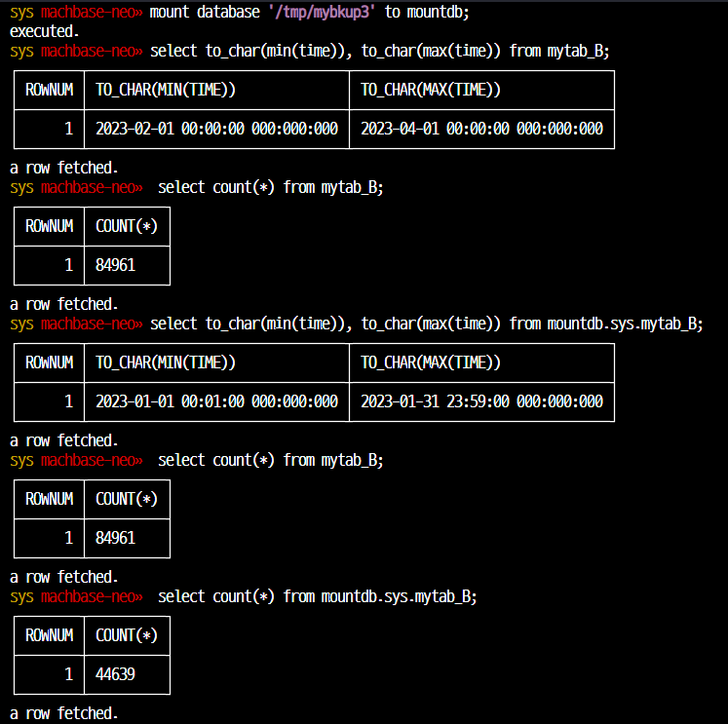Click the ROWNUM header in the last table
This screenshot has height=724, width=728.
pyautogui.click(x=49, y=635)
